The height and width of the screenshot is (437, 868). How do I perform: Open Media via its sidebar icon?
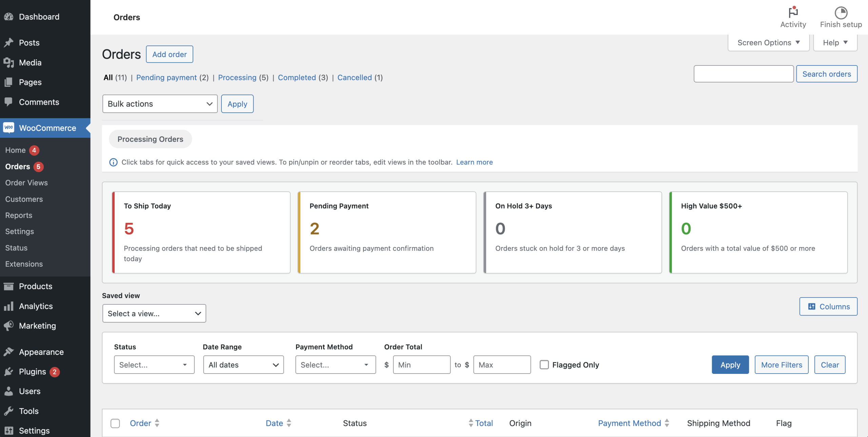click(x=9, y=62)
